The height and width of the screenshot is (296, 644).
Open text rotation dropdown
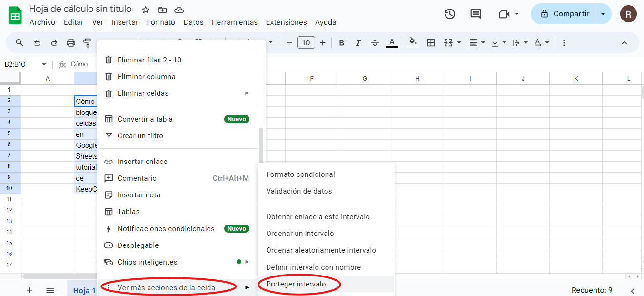pyautogui.click(x=542, y=43)
